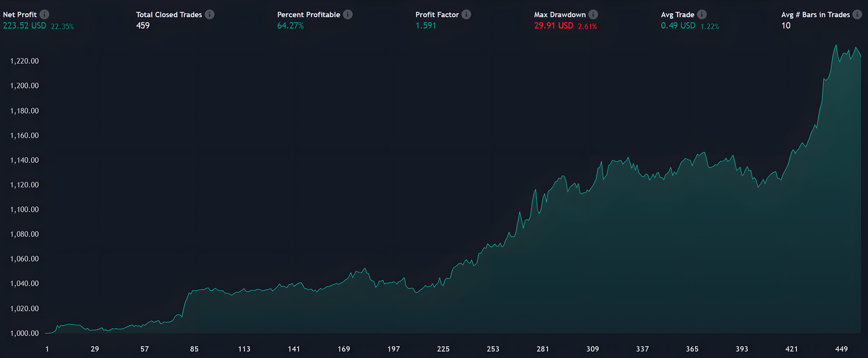Click the 0.49 USD average trade value

[x=678, y=26]
